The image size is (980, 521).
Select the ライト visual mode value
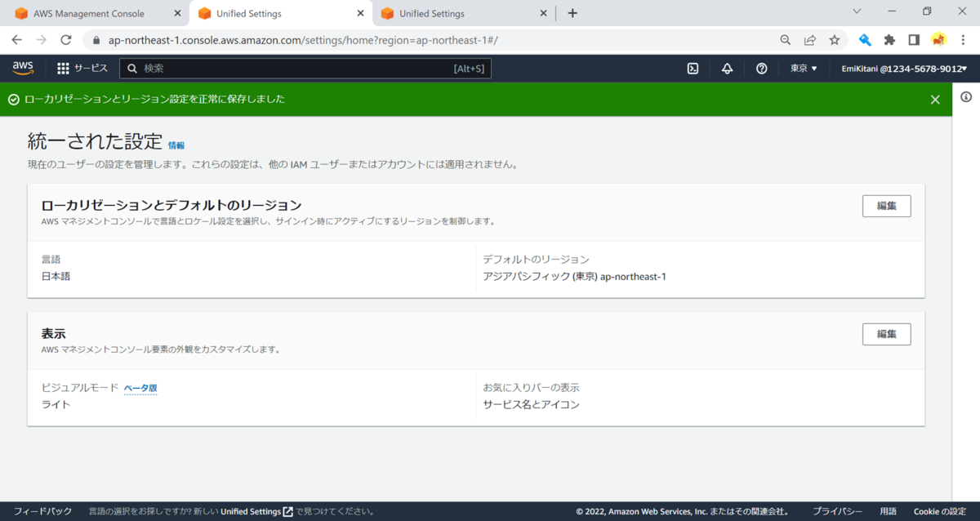pos(56,404)
